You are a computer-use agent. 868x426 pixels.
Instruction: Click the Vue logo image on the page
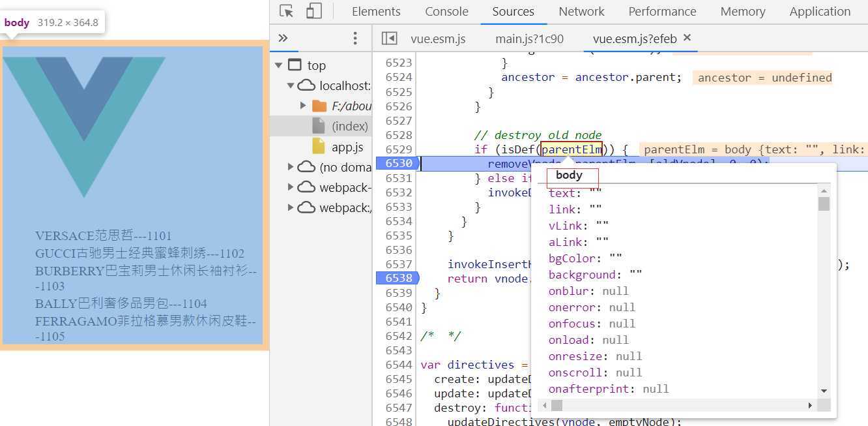click(84, 127)
